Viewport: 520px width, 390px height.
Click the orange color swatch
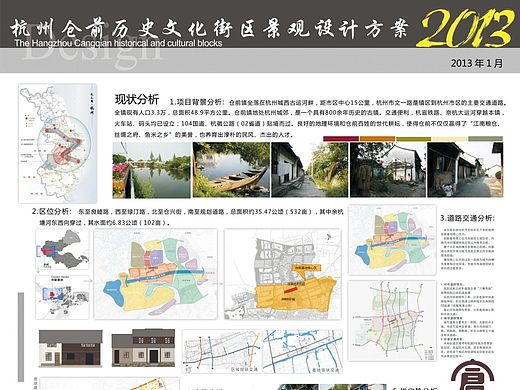click(377, 138)
